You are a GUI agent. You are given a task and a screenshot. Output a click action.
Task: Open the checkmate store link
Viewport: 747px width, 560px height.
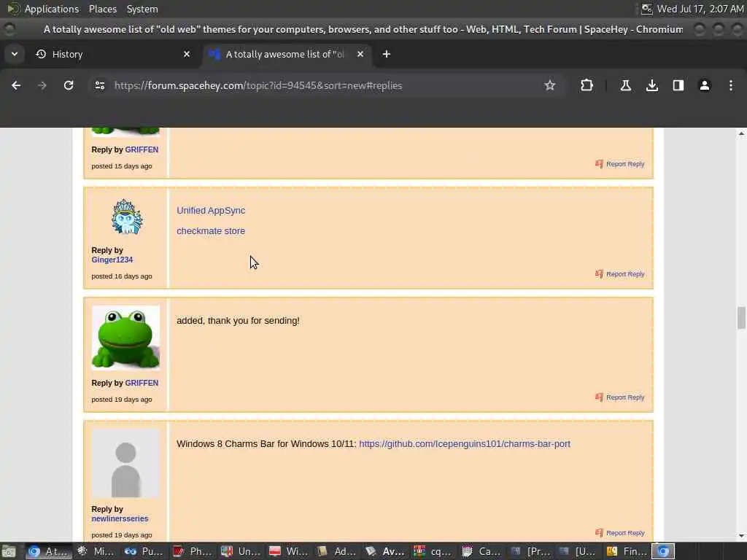pyautogui.click(x=211, y=231)
